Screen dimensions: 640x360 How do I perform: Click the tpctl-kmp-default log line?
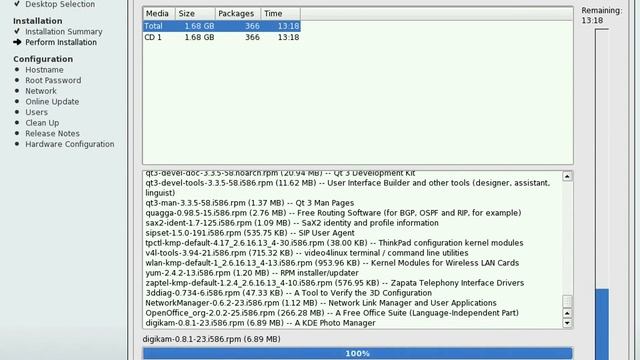tap(334, 243)
